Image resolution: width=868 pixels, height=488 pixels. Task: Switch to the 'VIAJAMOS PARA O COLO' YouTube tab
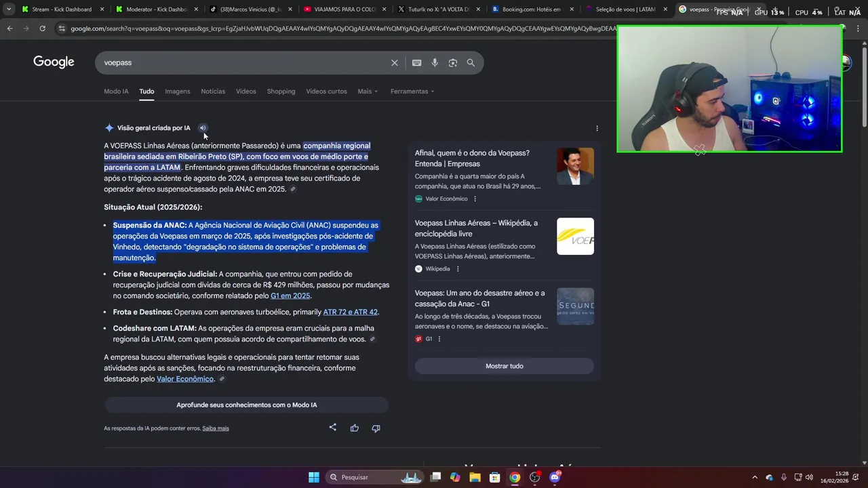(x=346, y=9)
